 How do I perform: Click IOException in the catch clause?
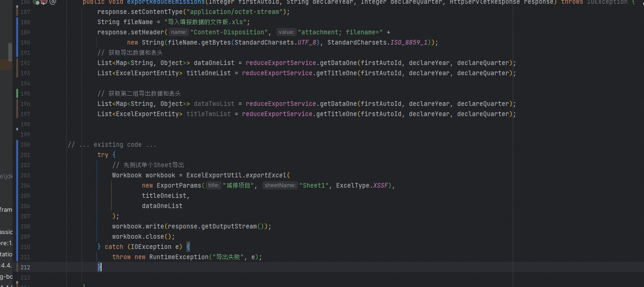151,247
